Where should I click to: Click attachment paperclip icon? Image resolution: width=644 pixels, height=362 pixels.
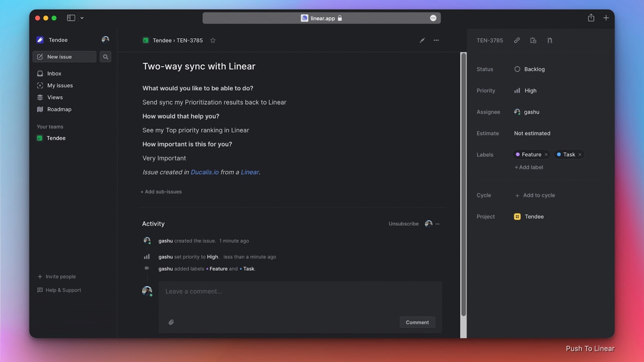point(171,322)
